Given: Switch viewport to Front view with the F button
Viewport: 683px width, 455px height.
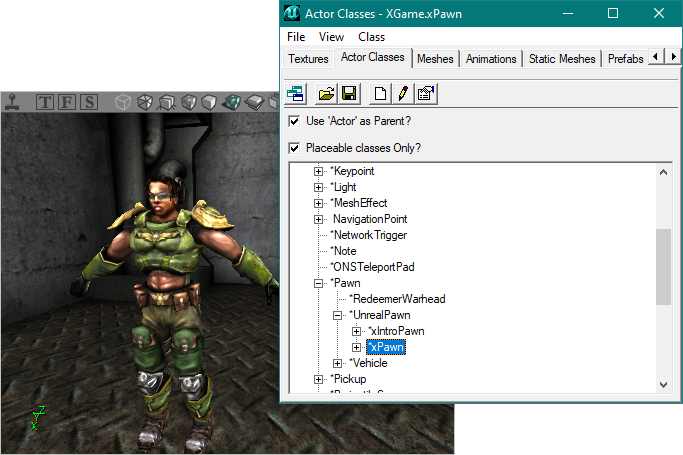Looking at the screenshot, I should coord(67,102).
